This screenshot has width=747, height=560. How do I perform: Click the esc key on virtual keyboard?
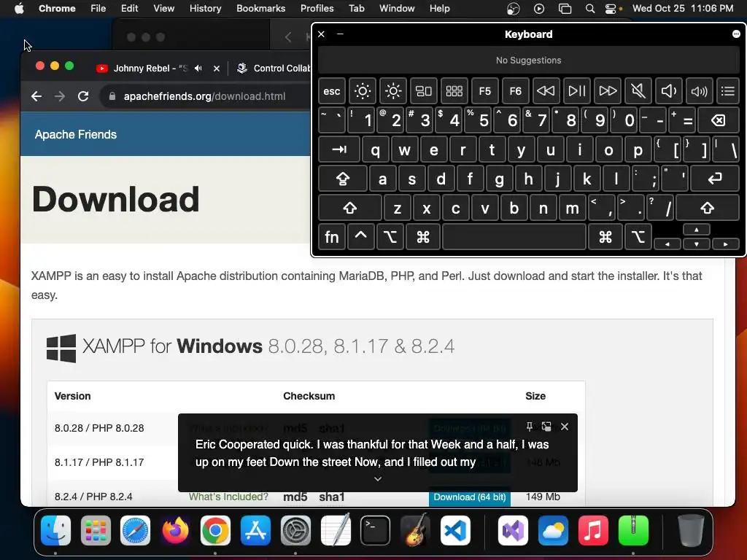click(x=332, y=91)
